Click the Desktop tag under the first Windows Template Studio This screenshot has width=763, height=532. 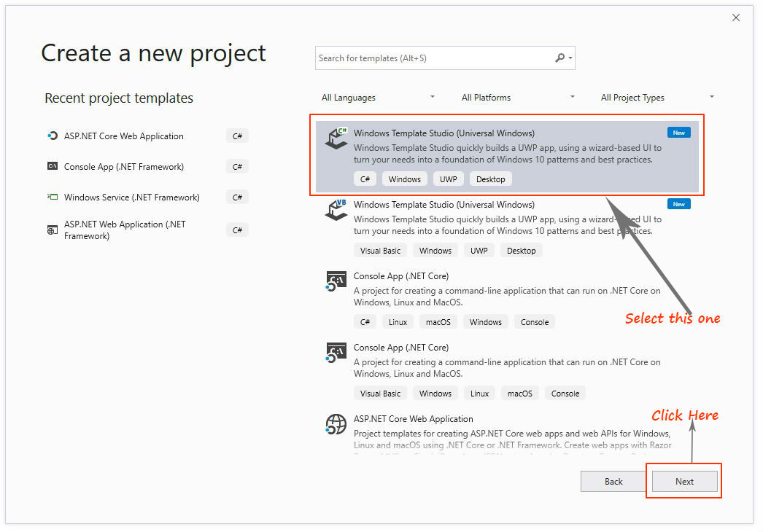coord(490,179)
